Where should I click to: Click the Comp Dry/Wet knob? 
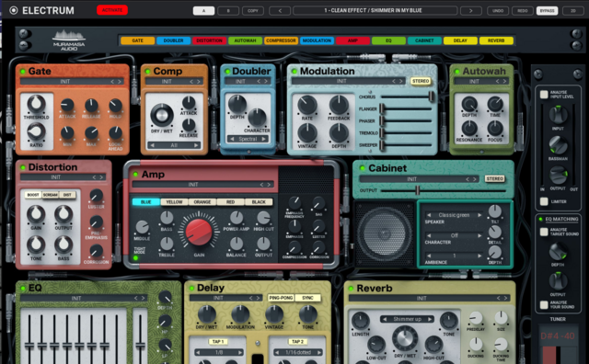click(x=162, y=115)
